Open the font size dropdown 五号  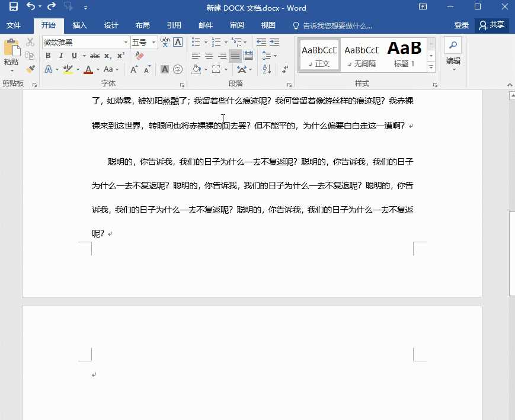(x=154, y=42)
